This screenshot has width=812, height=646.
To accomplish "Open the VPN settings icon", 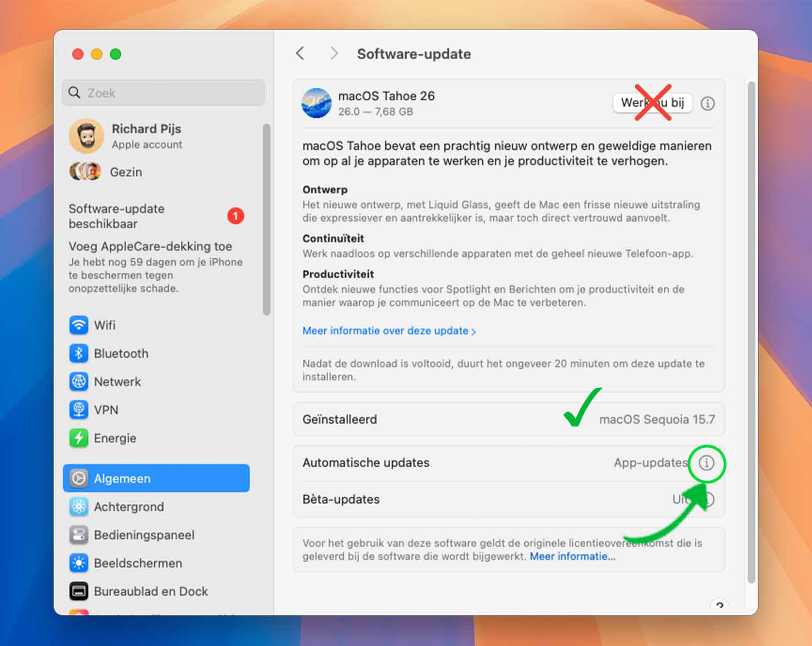I will pos(78,409).
